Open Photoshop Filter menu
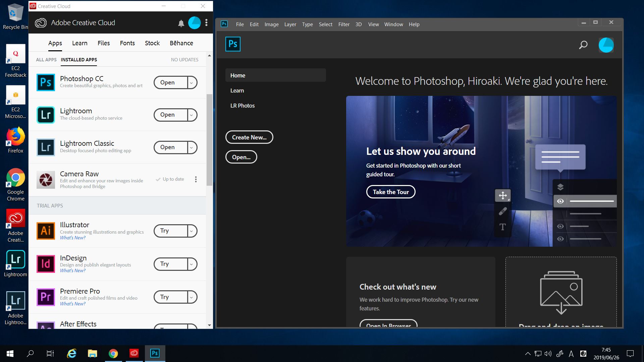The width and height of the screenshot is (644, 362). (x=344, y=24)
